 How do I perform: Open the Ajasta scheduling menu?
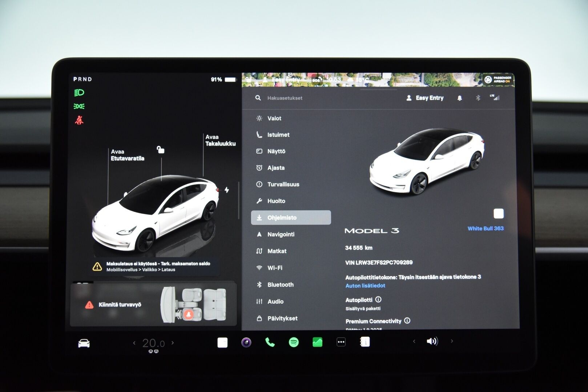tap(270, 168)
